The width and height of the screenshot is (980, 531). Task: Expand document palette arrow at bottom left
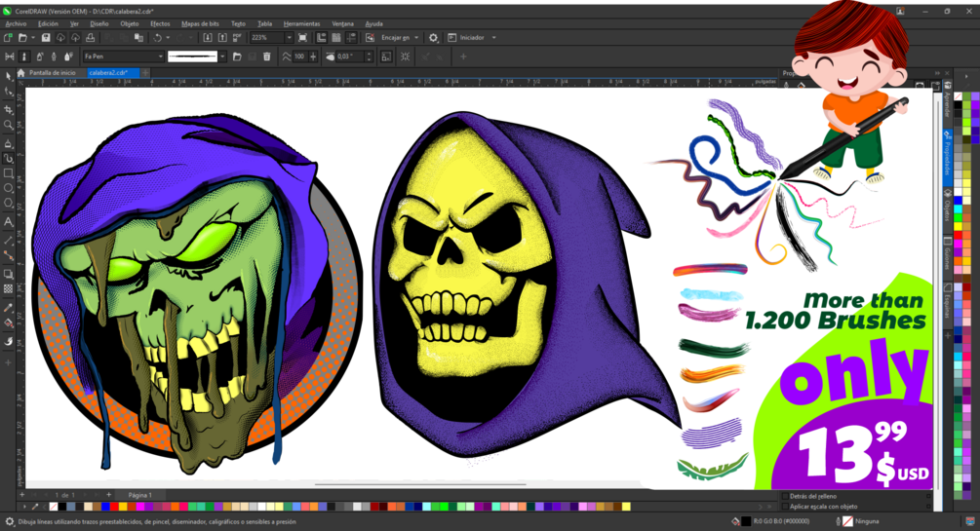coord(24,507)
